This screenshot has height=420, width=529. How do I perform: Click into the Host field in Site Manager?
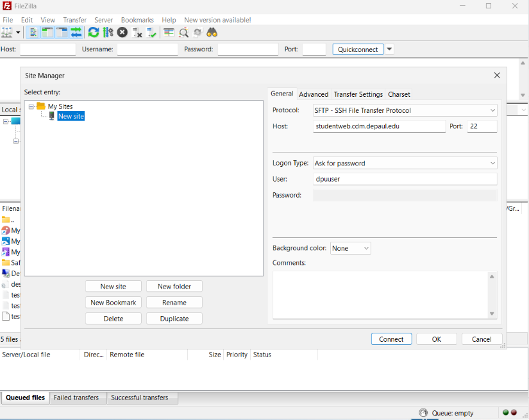pyautogui.click(x=379, y=126)
